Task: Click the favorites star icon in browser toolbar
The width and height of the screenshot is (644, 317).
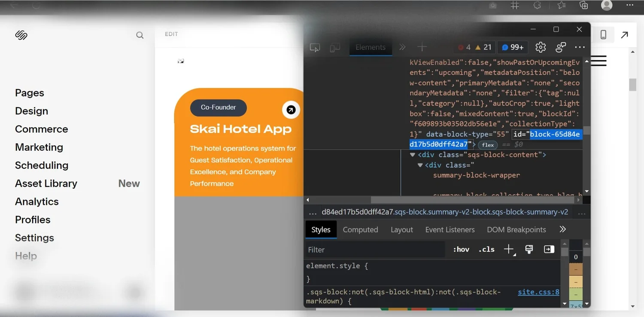Action: tap(561, 6)
